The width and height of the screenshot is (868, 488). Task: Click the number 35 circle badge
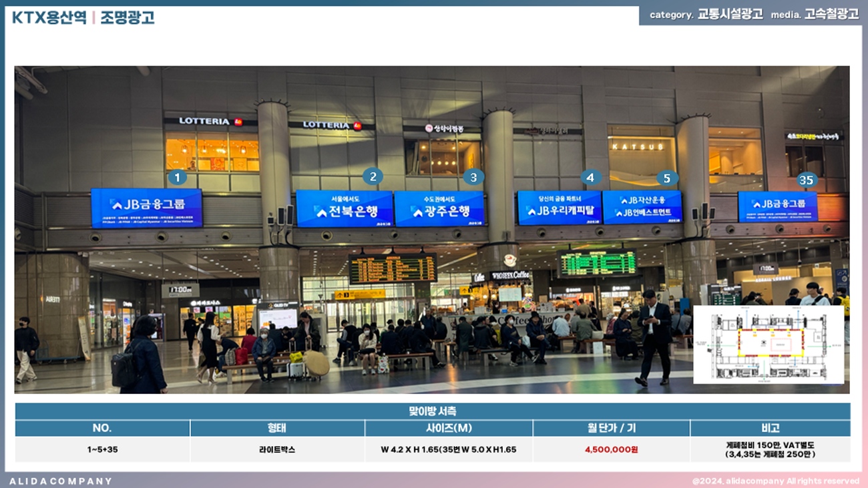pos(807,180)
